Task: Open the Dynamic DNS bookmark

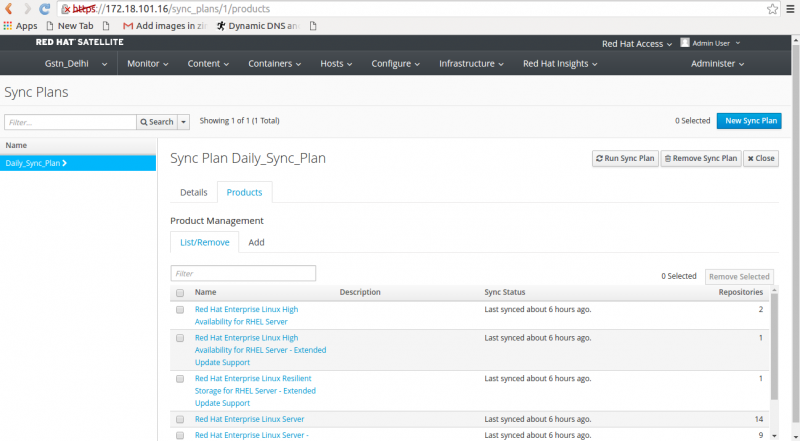Action: coord(258,26)
